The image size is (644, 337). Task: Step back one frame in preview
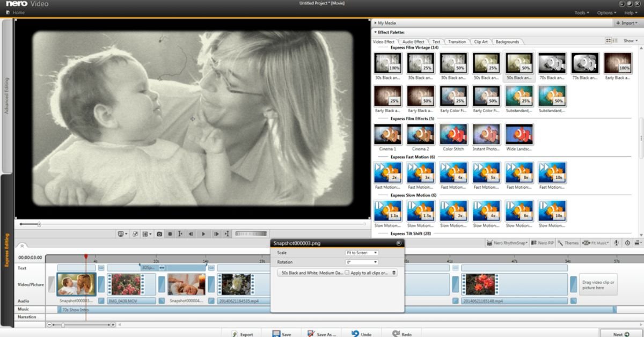point(191,234)
